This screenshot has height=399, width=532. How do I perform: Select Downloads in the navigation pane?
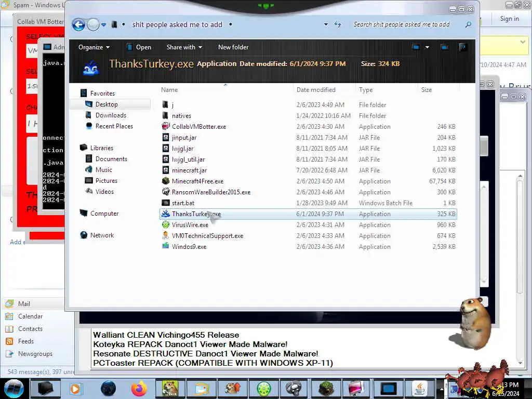coord(111,115)
